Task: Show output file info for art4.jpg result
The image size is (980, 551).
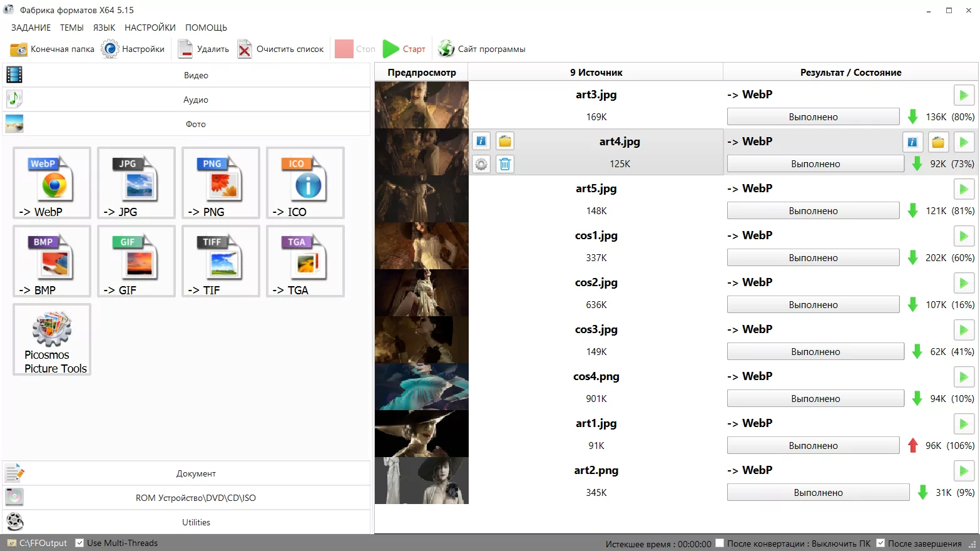Action: 912,142
